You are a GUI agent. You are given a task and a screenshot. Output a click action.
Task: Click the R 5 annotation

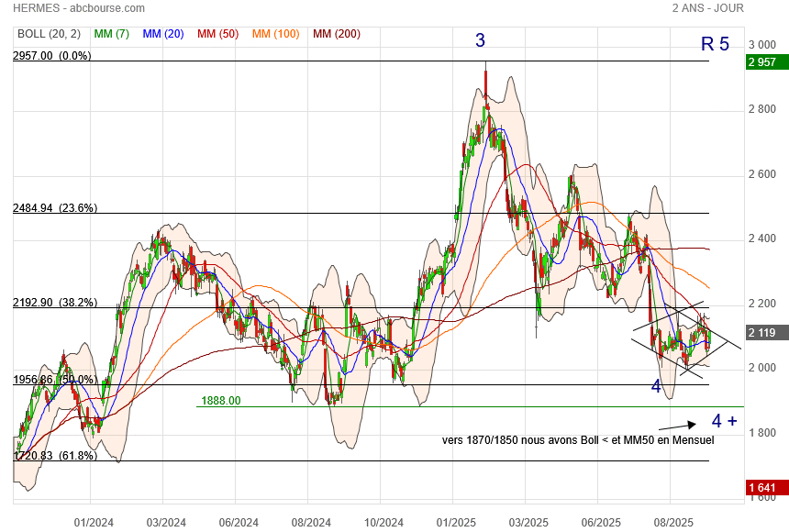[715, 44]
